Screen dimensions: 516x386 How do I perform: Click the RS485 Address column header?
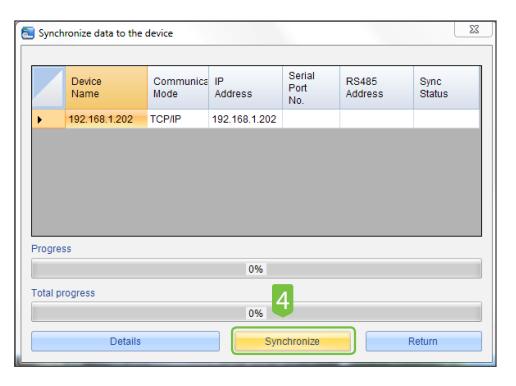[x=377, y=88]
